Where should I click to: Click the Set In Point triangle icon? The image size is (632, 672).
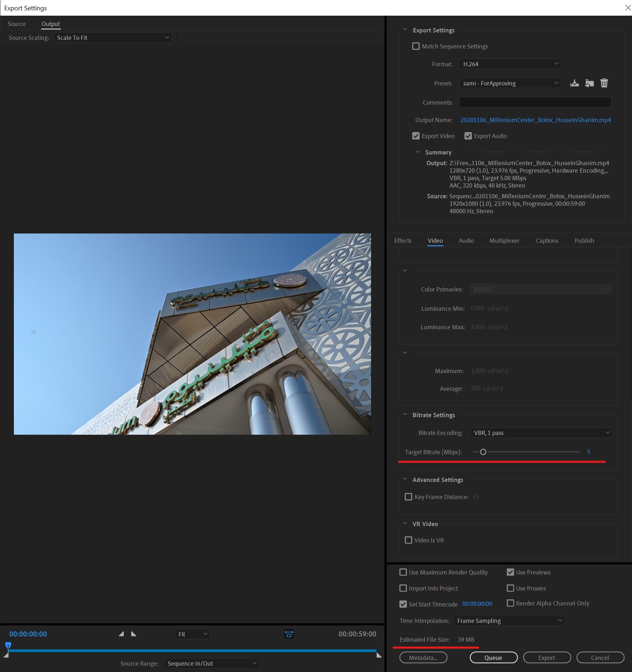point(121,634)
